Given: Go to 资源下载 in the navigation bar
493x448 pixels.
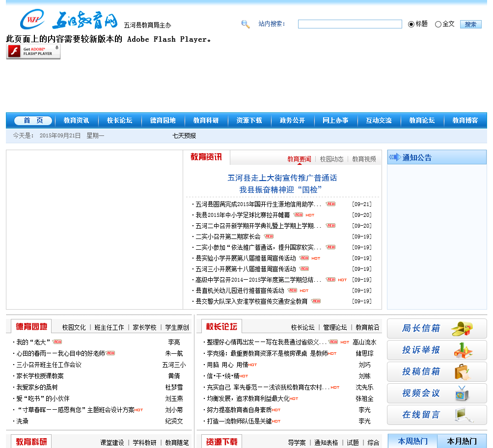Looking at the screenshot, I should [x=249, y=120].
